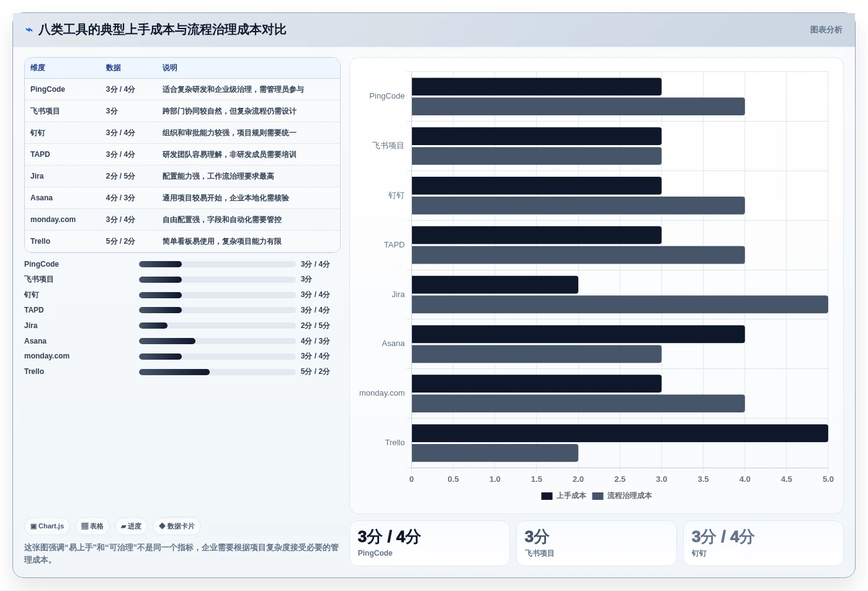
Task: Click the Trello y-axis label in chart
Action: [395, 443]
